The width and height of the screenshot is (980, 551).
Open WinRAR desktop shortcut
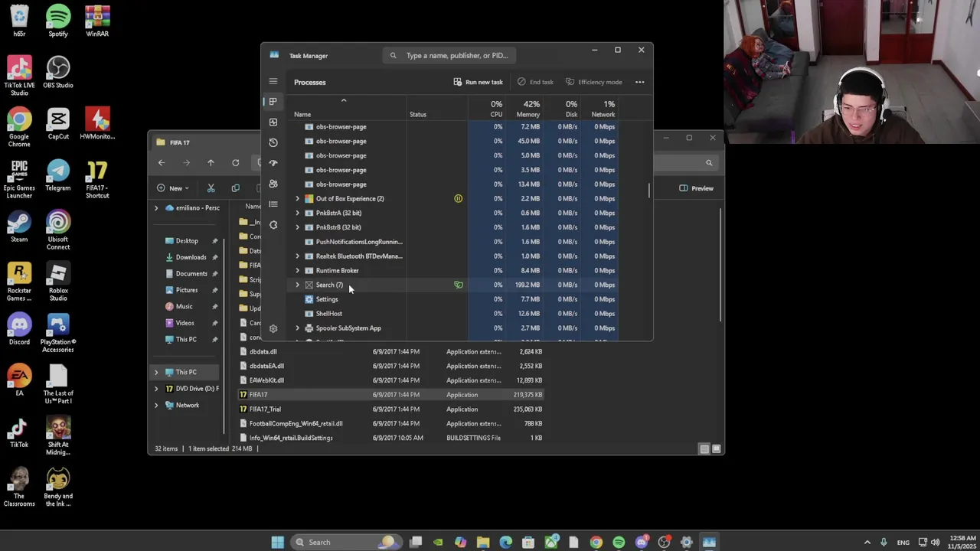click(97, 21)
